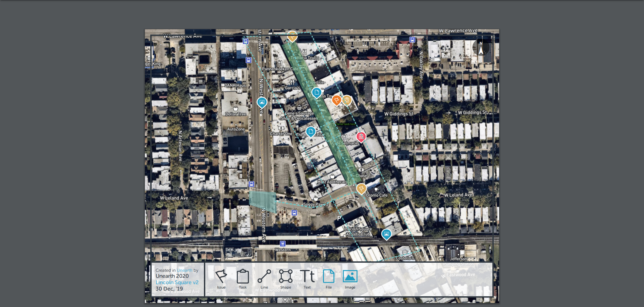Image resolution: width=644 pixels, height=307 pixels.
Task: Select the teal shape on W Leland Ave
Action: tap(263, 201)
